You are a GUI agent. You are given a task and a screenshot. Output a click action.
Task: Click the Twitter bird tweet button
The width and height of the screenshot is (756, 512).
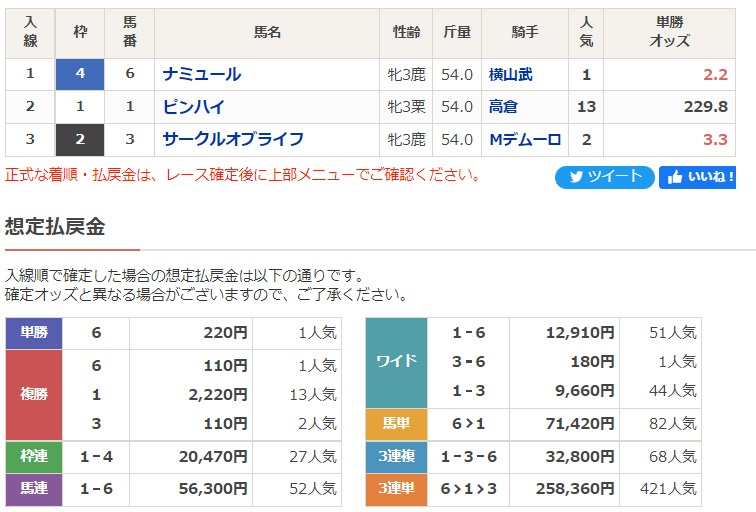click(605, 177)
